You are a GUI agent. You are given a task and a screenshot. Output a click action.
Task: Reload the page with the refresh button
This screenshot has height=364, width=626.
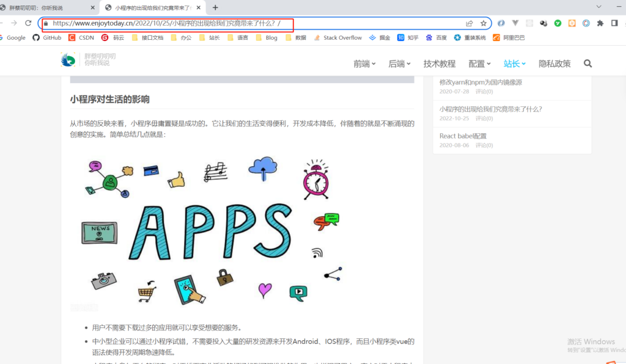pos(28,23)
